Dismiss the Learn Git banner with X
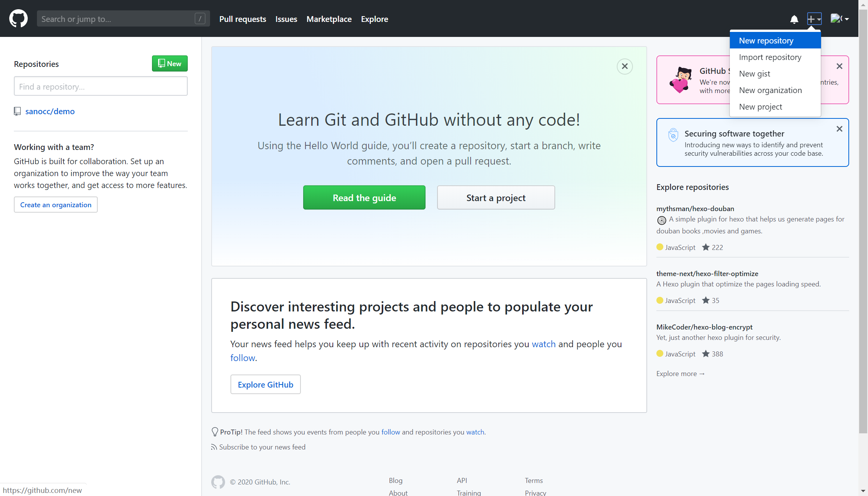The image size is (868, 496). coord(624,67)
